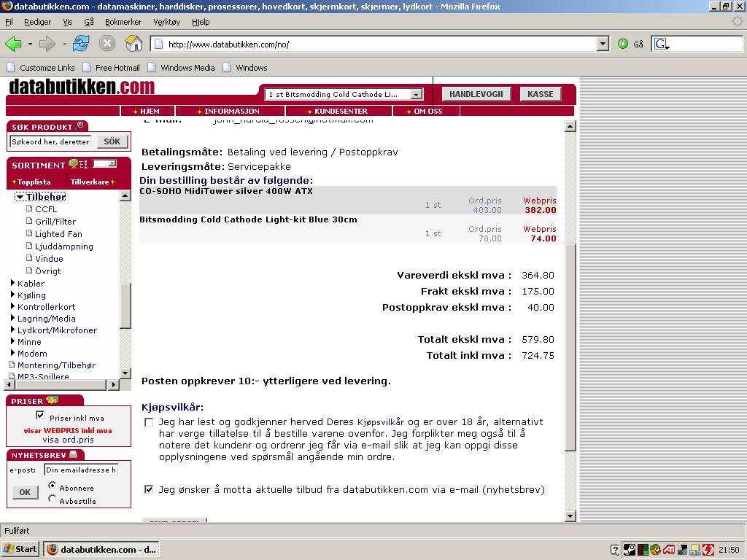
Task: Expand the Kabler category
Action: coord(13,283)
